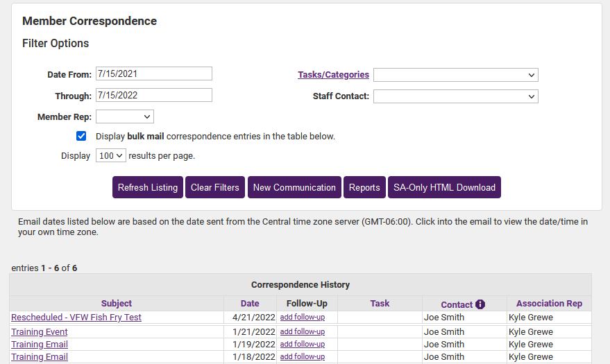Sort by the Subject column header
Viewport: 610px width, 364px height.
(x=116, y=303)
